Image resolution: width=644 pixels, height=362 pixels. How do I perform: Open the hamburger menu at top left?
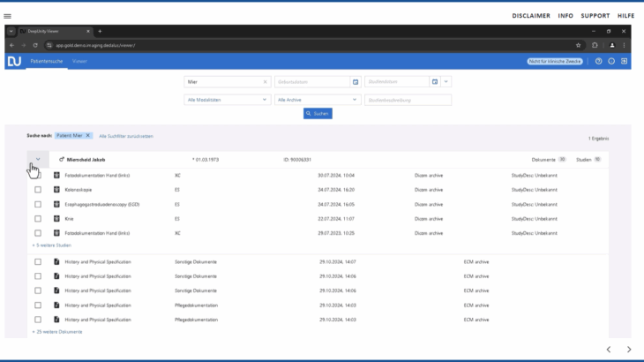pos(8,16)
